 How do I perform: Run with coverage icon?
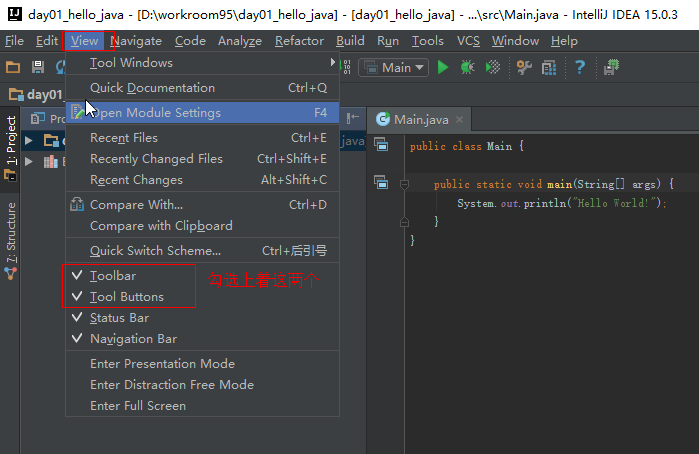coord(493,67)
